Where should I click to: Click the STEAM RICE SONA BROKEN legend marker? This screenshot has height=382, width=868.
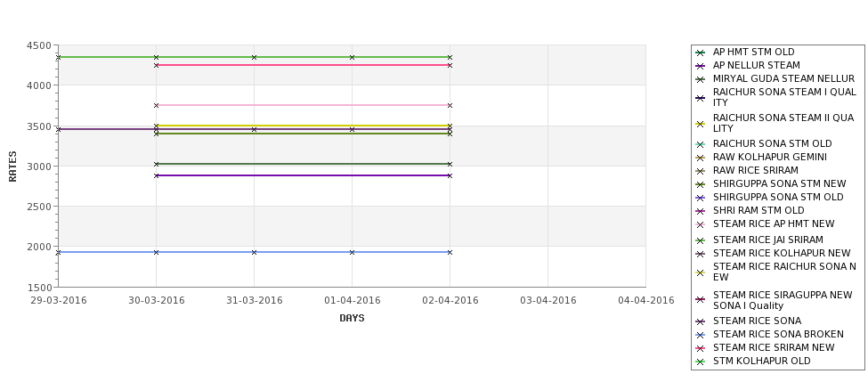click(701, 335)
